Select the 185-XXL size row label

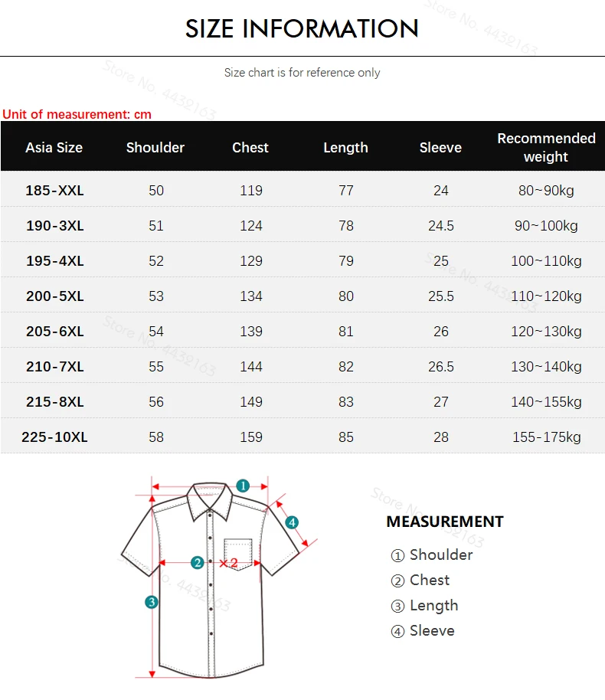[x=54, y=191]
